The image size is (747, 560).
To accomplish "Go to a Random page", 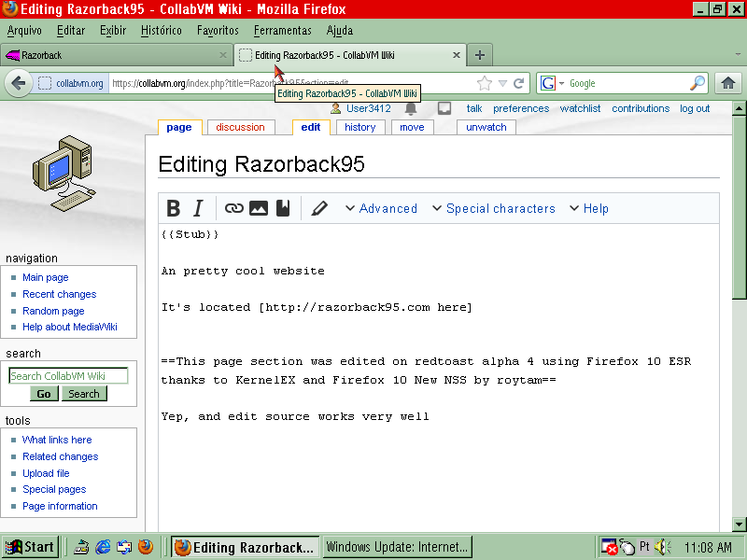I will point(53,311).
